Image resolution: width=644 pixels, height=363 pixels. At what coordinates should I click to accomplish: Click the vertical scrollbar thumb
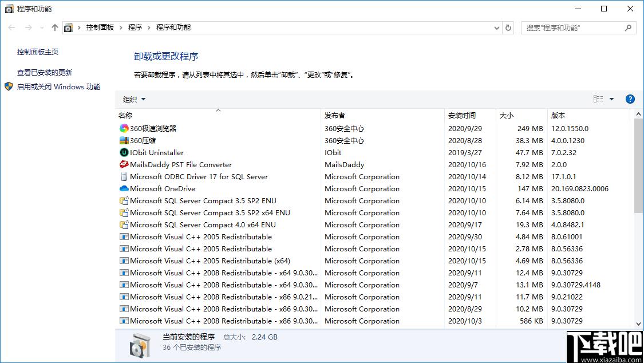pyautogui.click(x=638, y=166)
